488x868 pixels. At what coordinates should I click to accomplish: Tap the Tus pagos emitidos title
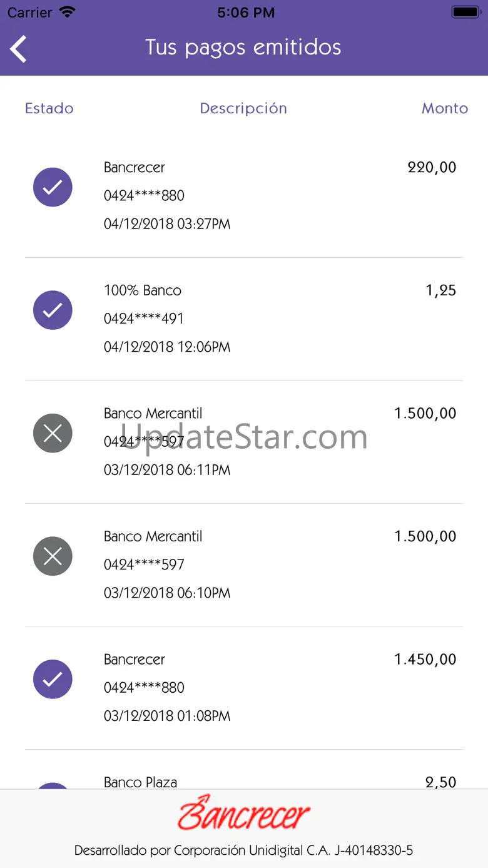(243, 48)
